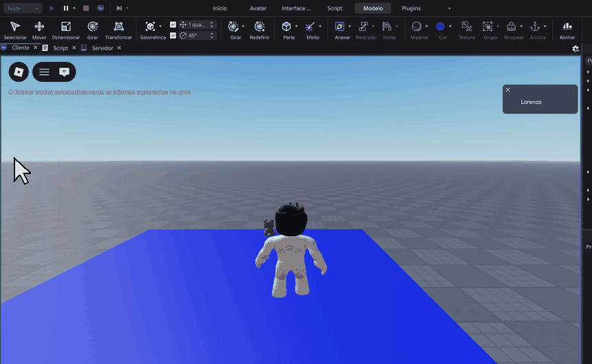Expand the Parte dropdown arrow
This screenshot has height=364, width=592.
(297, 26)
